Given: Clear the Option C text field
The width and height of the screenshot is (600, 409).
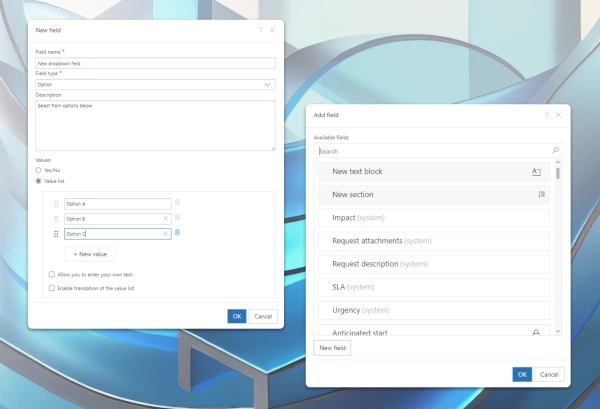Looking at the screenshot, I should coord(165,234).
